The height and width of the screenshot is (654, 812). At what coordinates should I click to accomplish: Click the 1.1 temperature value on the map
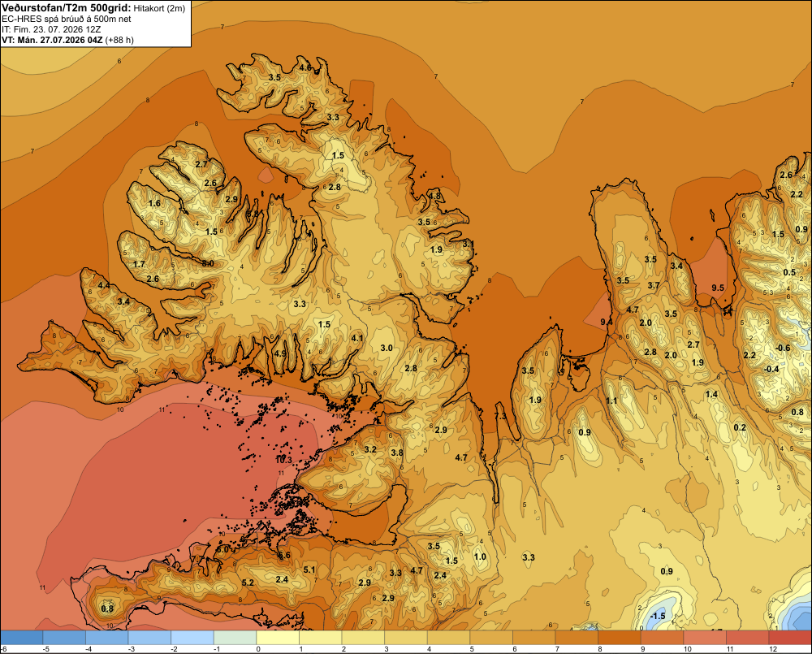click(x=611, y=401)
